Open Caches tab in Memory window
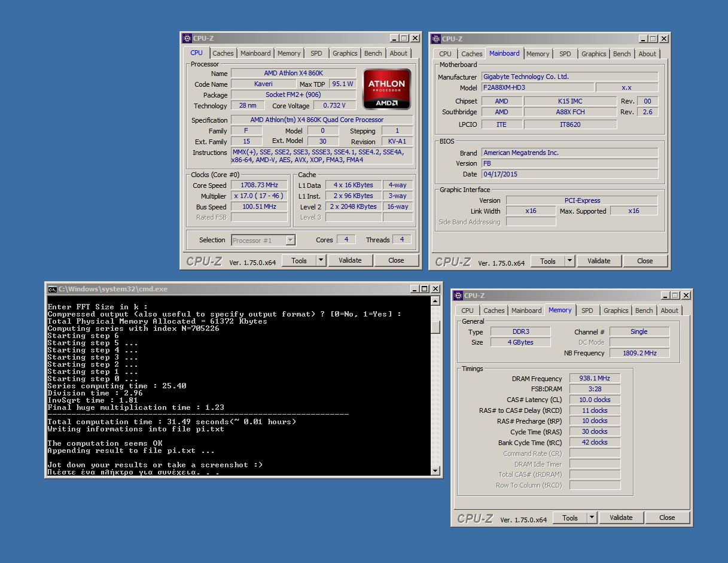Screen dimensions: 728x563 [x=494, y=311]
